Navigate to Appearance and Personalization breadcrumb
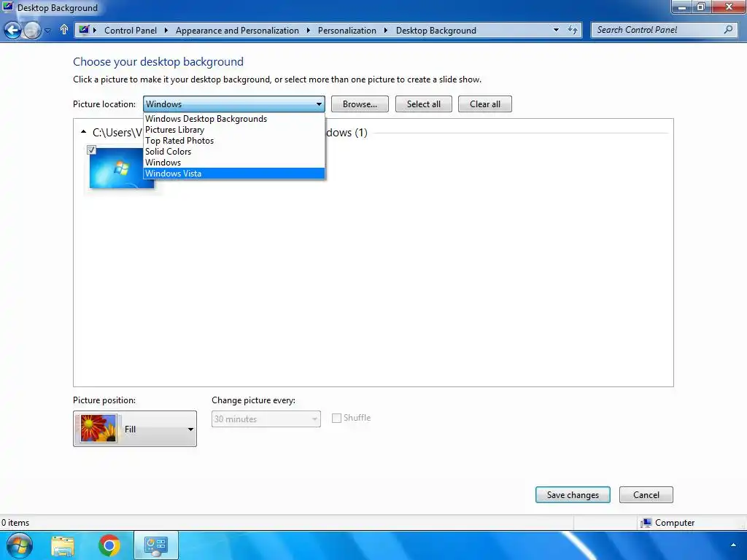Screen dimensions: 747x560 coord(237,31)
